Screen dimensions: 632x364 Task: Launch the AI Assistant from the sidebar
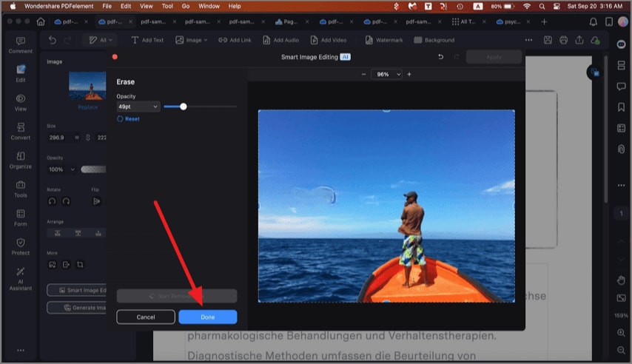click(x=21, y=278)
